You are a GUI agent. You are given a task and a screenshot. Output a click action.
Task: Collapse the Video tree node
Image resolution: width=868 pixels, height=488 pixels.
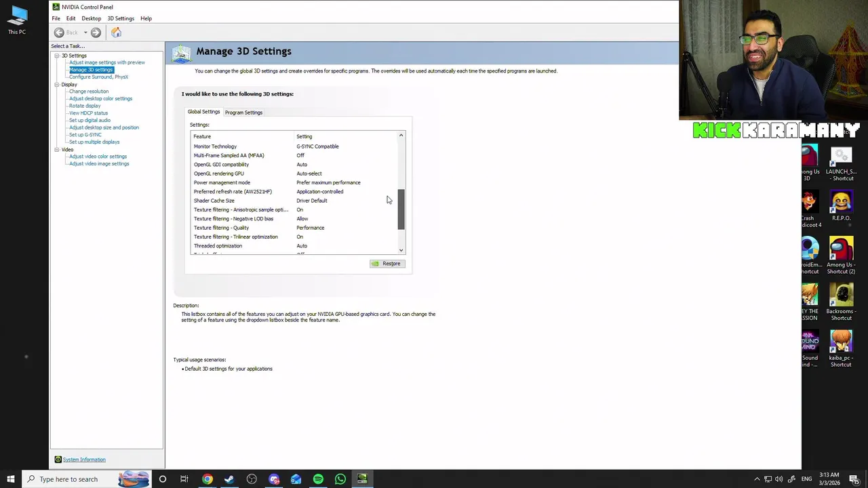point(58,149)
